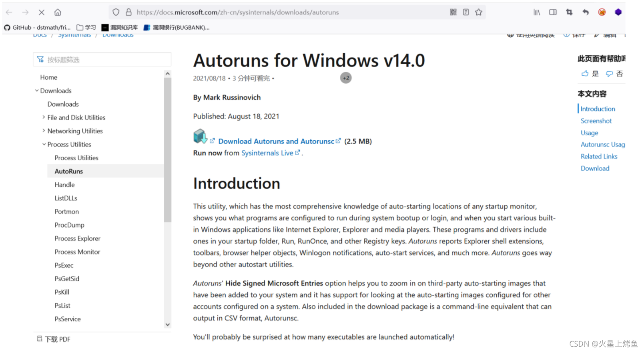
Task: Toggle reader view icon
Action: coord(466,12)
